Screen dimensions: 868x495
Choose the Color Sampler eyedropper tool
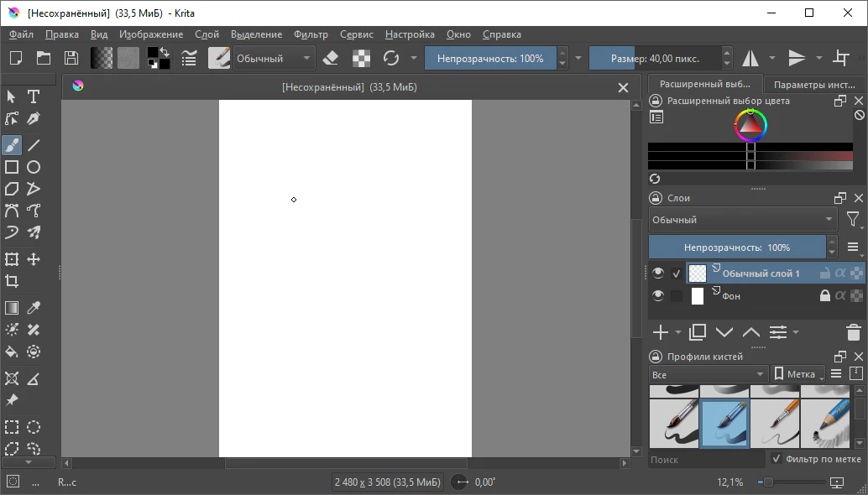click(x=34, y=308)
